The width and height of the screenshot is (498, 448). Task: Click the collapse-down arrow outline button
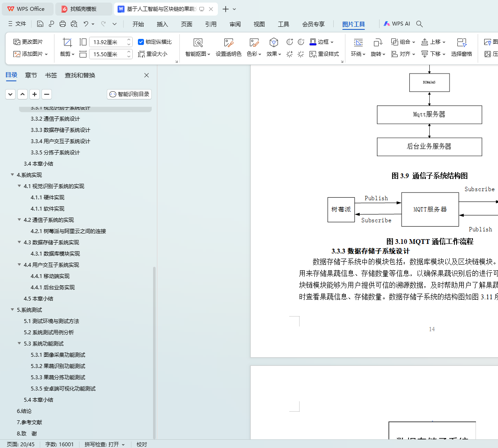click(10, 94)
